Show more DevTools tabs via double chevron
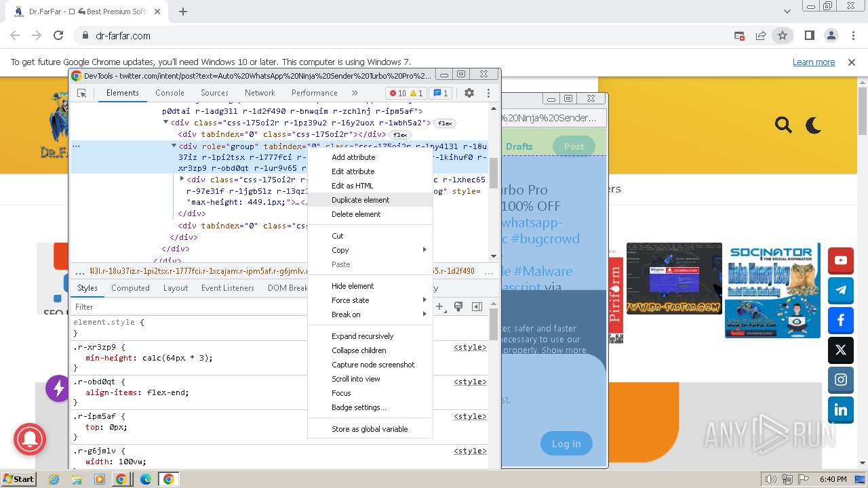This screenshot has height=488, width=868. (355, 93)
